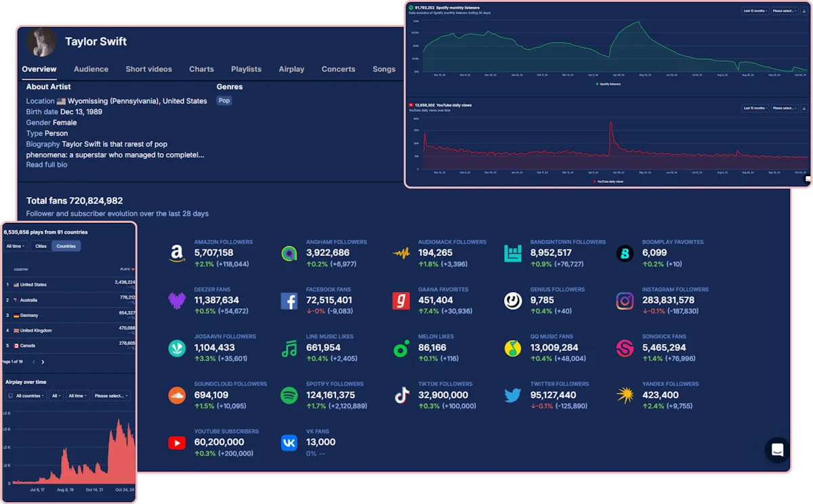Click the download icon on the Spotify listeners chart
The width and height of the screenshot is (813, 504).
[803, 11]
